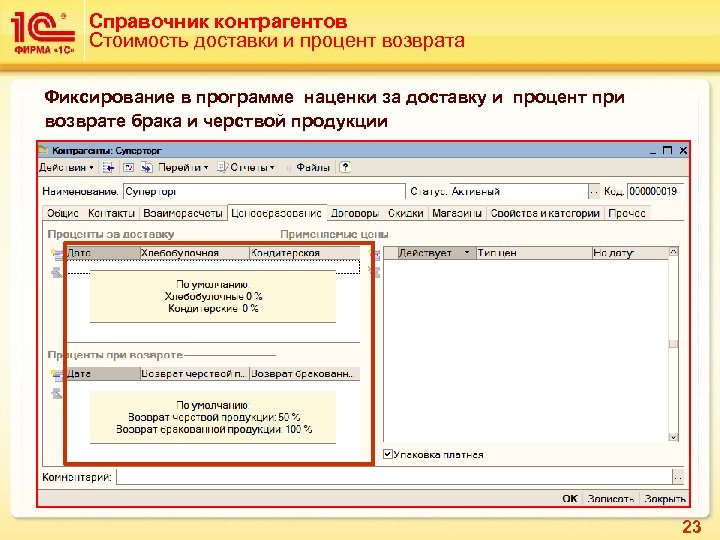Click the Статус field showing Активный
The height and width of the screenshot is (540, 720).
pyautogui.click(x=519, y=191)
